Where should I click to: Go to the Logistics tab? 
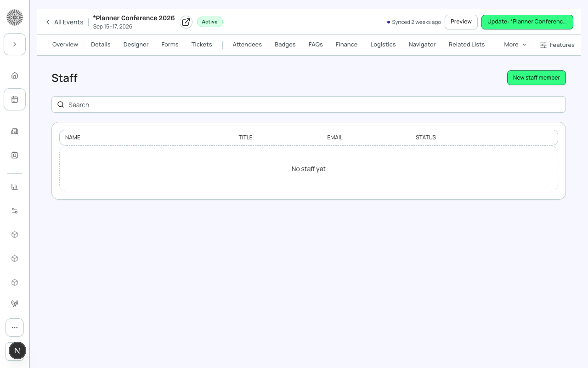[383, 45]
